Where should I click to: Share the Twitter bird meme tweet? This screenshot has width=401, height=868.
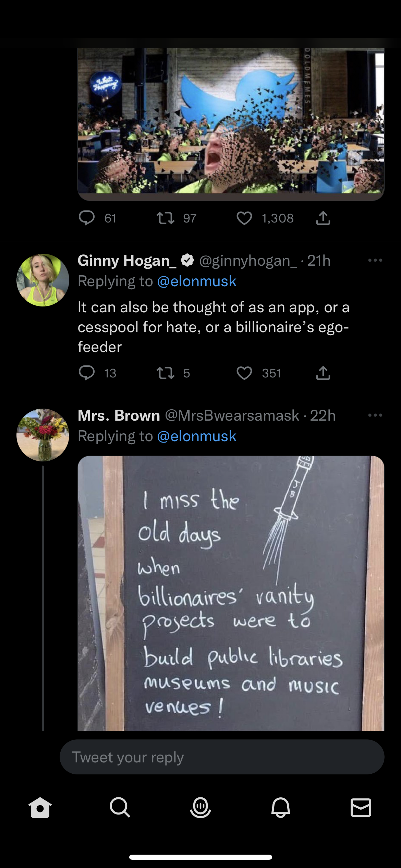(323, 218)
